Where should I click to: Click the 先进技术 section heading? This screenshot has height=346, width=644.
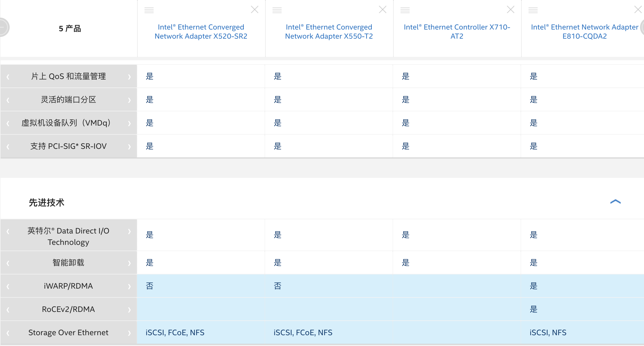click(x=47, y=203)
